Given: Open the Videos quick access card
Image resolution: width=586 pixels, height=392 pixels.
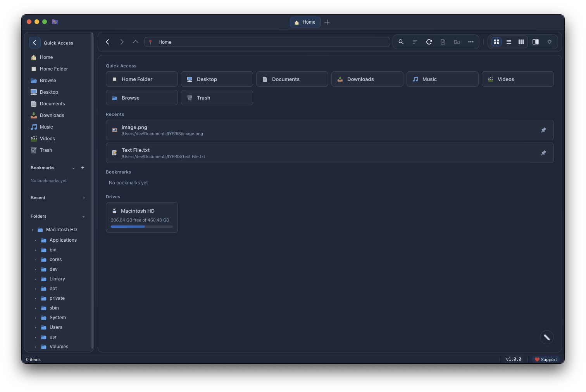Looking at the screenshot, I should coord(518,79).
